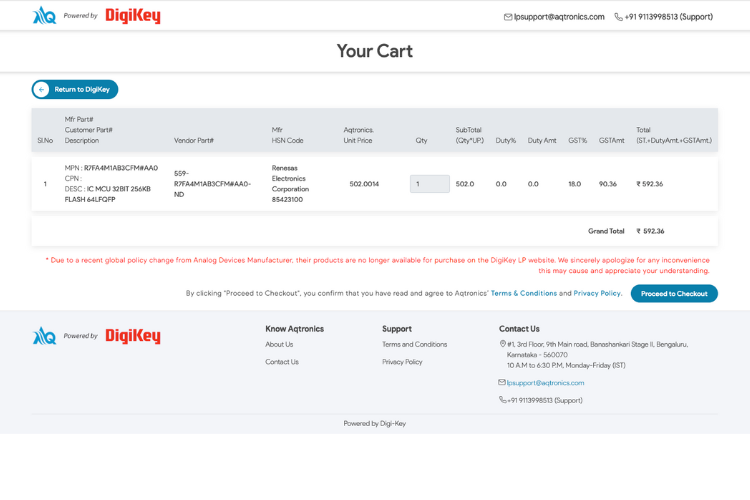The width and height of the screenshot is (750, 500).
Task: Click the Vendor Part# column header
Action: (x=194, y=141)
